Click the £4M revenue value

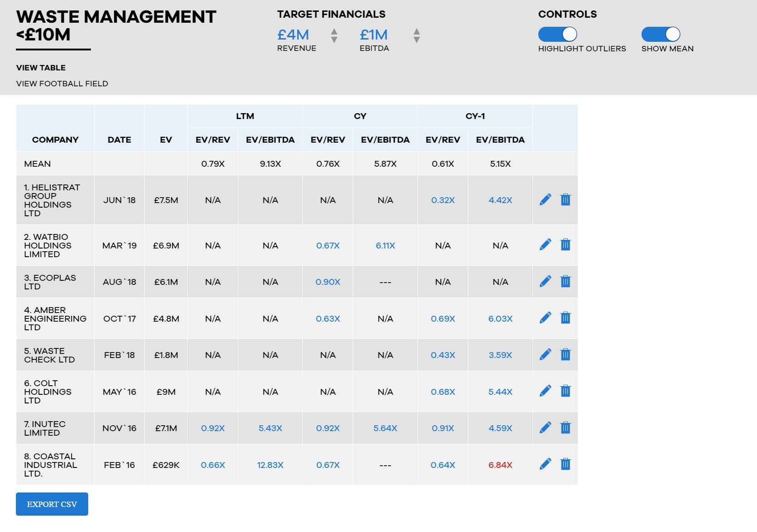click(x=293, y=35)
